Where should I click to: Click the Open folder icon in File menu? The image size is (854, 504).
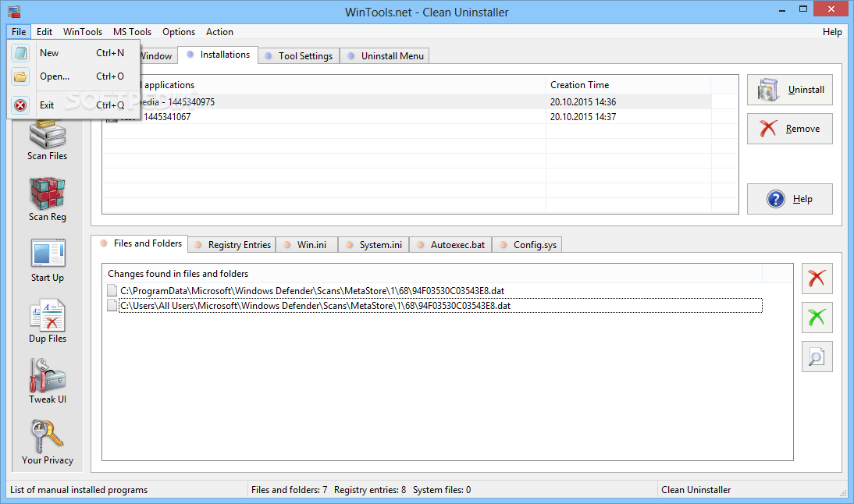(20, 76)
